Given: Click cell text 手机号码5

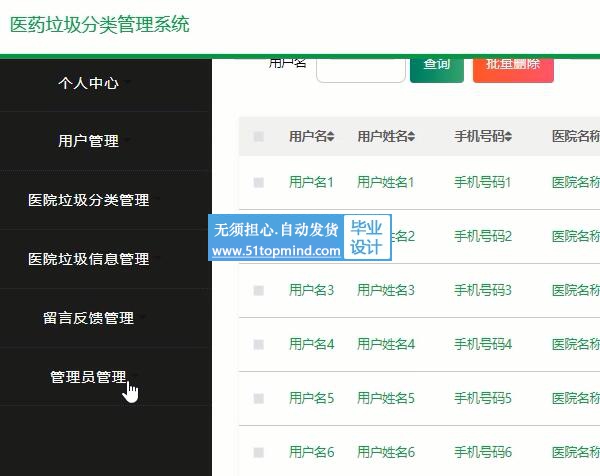Looking at the screenshot, I should 483,398.
